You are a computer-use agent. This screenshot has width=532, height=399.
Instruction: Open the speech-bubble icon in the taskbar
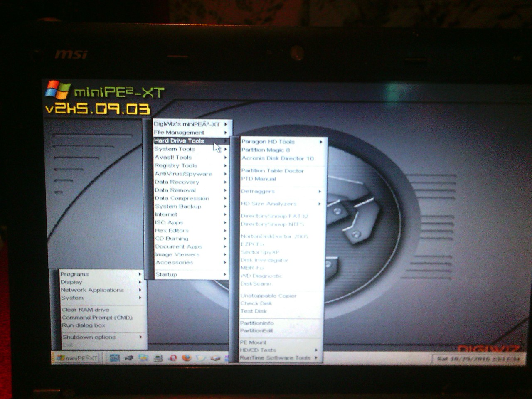coord(201,357)
